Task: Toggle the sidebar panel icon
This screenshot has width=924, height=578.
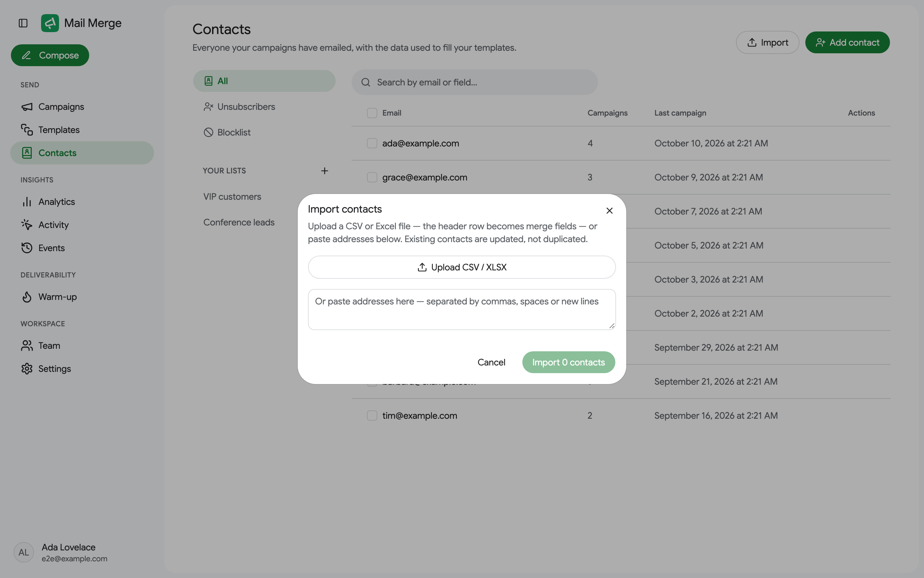Action: click(x=23, y=23)
